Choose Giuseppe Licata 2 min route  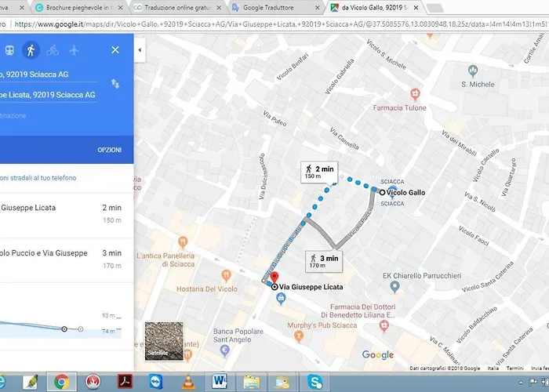[x=67, y=216]
